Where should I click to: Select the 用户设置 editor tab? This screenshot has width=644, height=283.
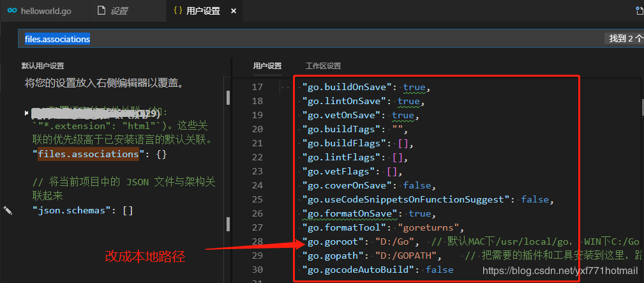pyautogui.click(x=204, y=11)
